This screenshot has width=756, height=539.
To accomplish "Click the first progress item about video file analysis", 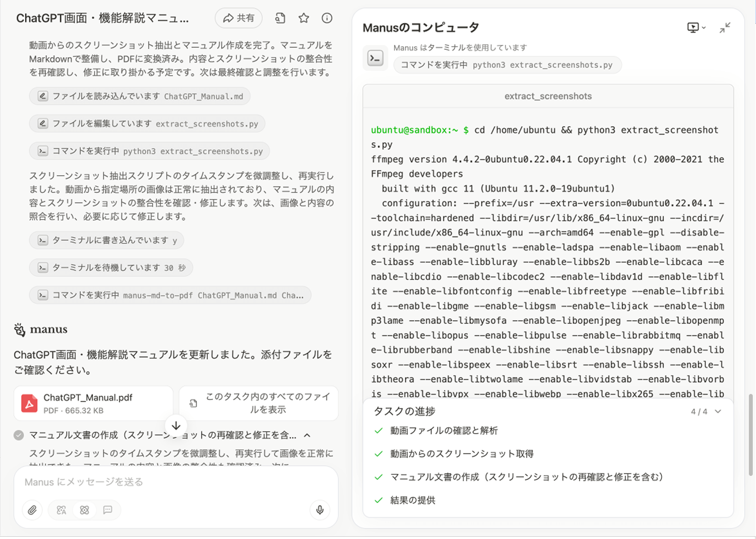I will click(x=444, y=431).
